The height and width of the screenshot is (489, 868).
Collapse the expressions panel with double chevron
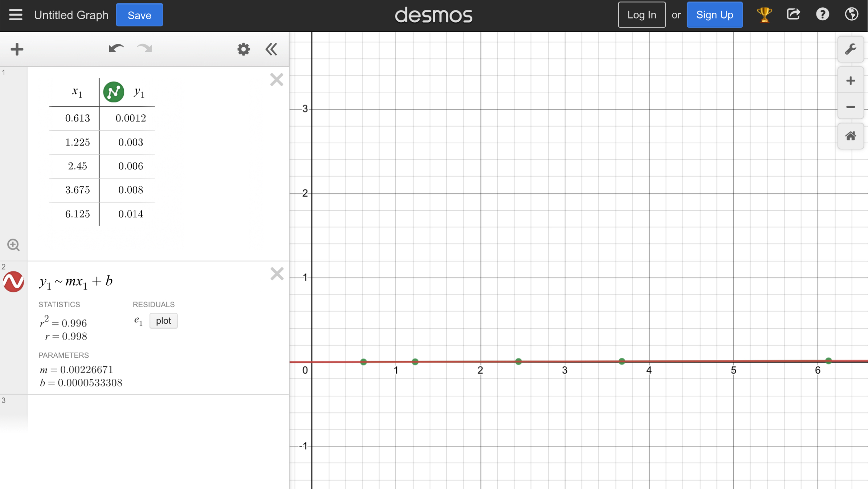pos(271,49)
